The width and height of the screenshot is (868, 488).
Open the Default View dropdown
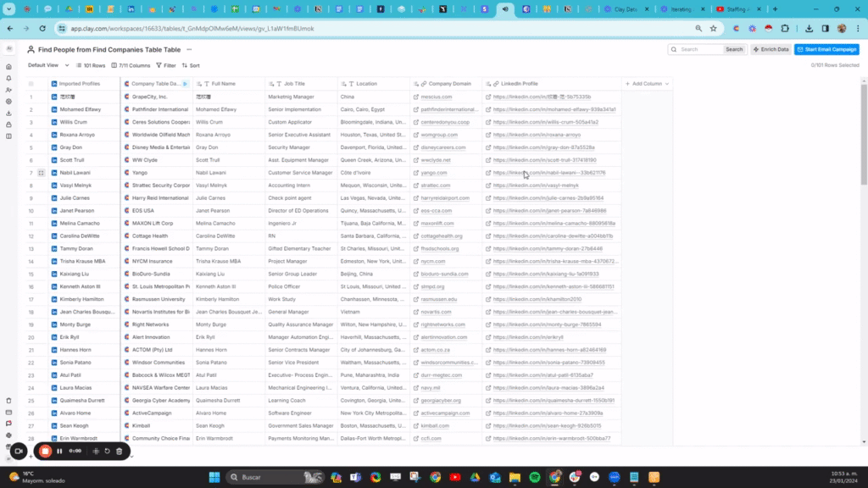48,65
